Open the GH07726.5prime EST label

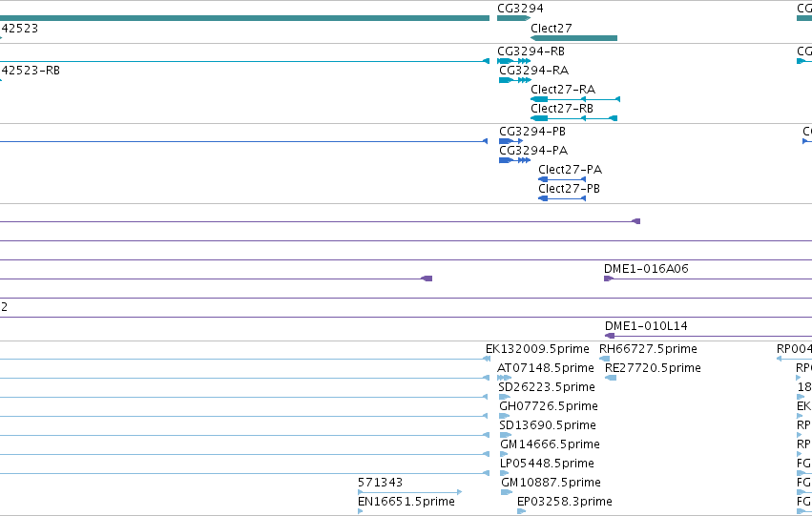tap(549, 406)
